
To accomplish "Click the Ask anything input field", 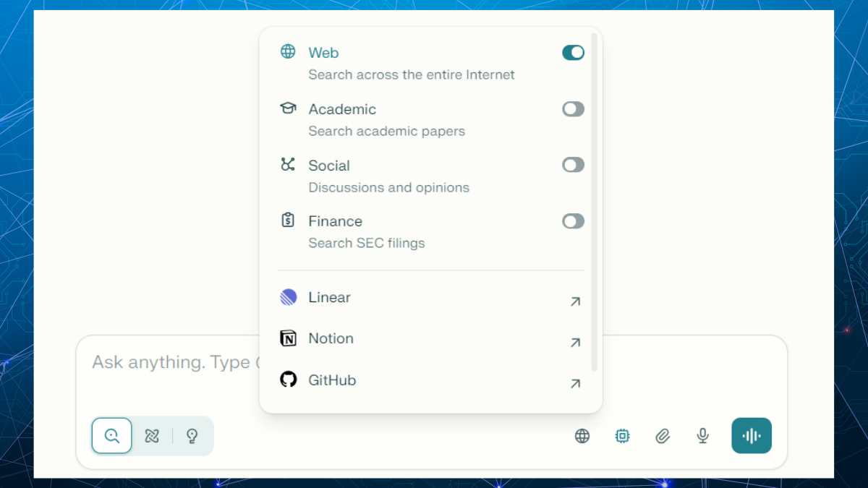I will [174, 362].
